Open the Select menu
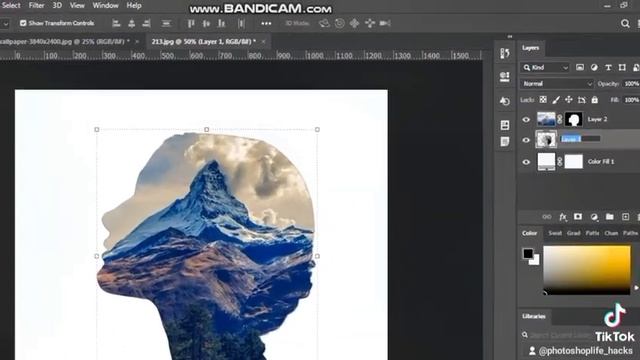This screenshot has width=640, height=360. pyautogui.click(x=11, y=5)
